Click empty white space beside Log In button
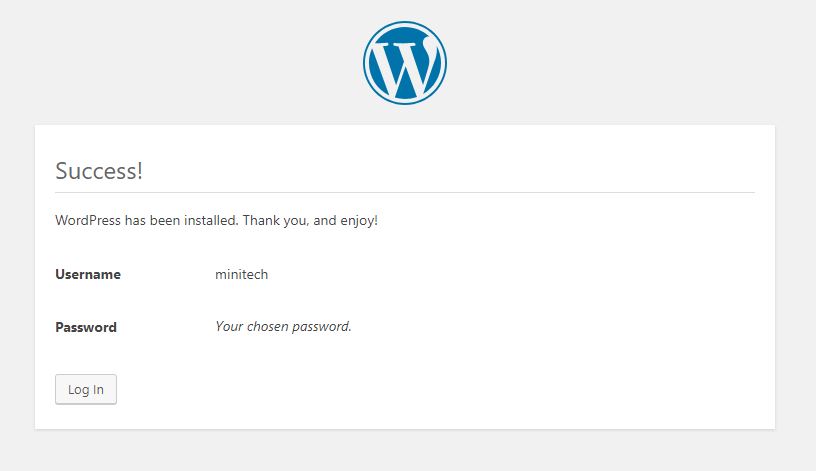816x471 pixels. (416, 389)
